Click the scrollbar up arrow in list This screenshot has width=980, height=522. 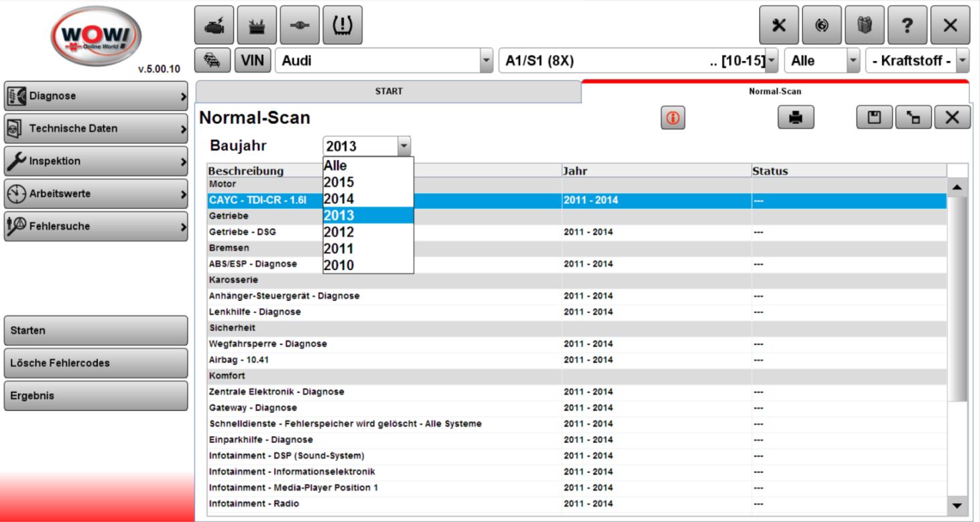tap(957, 187)
